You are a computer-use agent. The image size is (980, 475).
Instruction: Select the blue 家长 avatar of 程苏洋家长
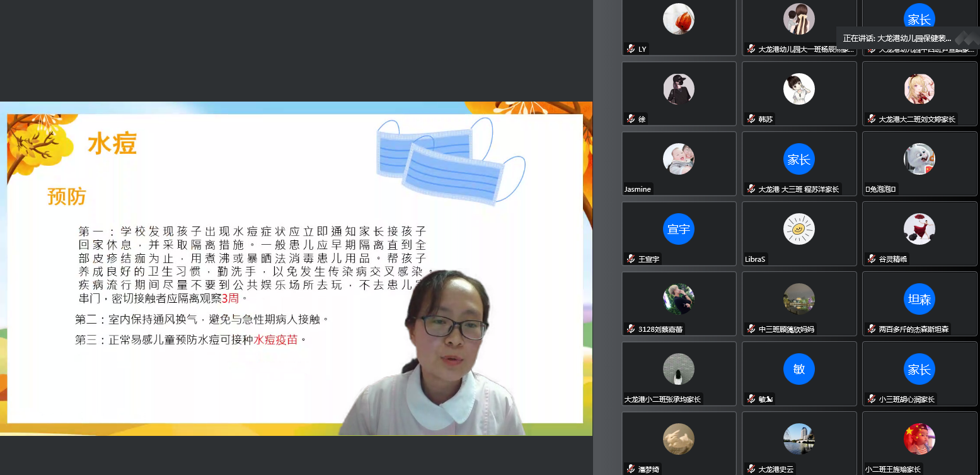[x=799, y=159]
